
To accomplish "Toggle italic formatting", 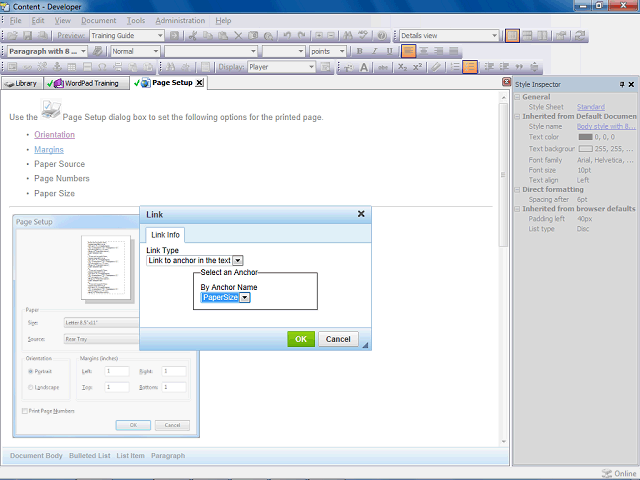I will 374,51.
